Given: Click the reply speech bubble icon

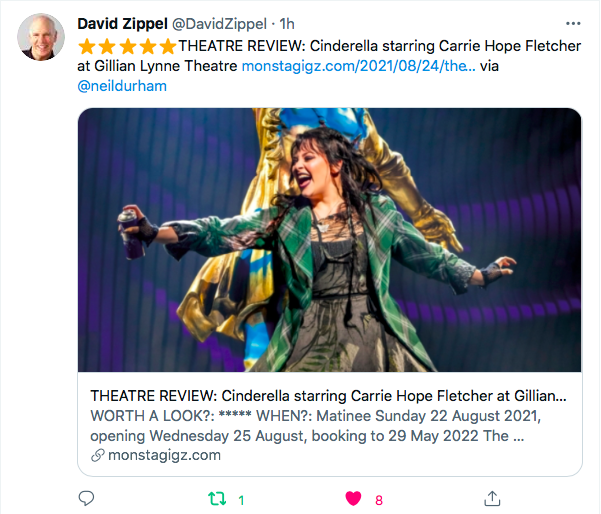Looking at the screenshot, I should pos(86,498).
